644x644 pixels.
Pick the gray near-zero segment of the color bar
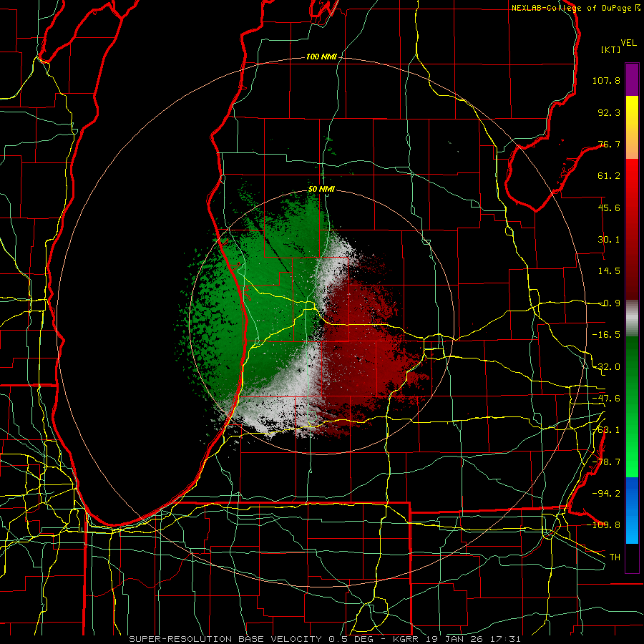tap(632, 318)
